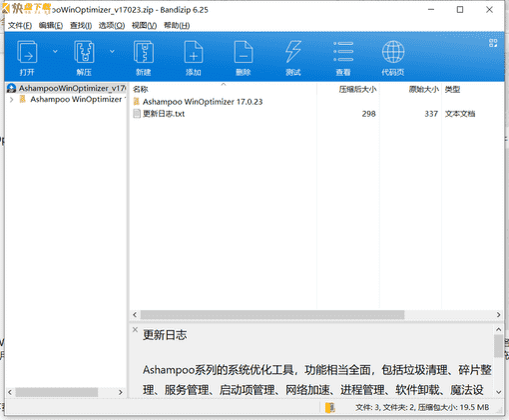Click file list horizontal scrollbar right arrow
The image size is (509, 420).
pyautogui.click(x=498, y=314)
